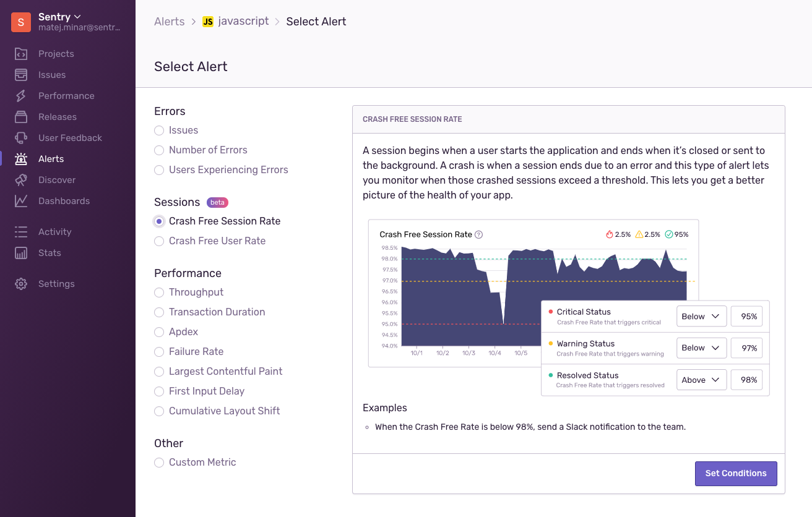Click the User Feedback icon
This screenshot has width=812, height=517.
point(21,138)
